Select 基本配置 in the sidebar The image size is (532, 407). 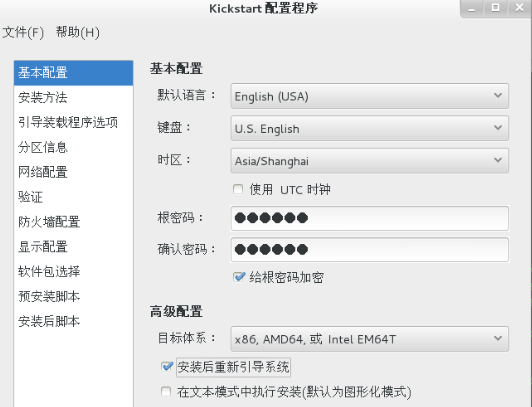[73, 73]
